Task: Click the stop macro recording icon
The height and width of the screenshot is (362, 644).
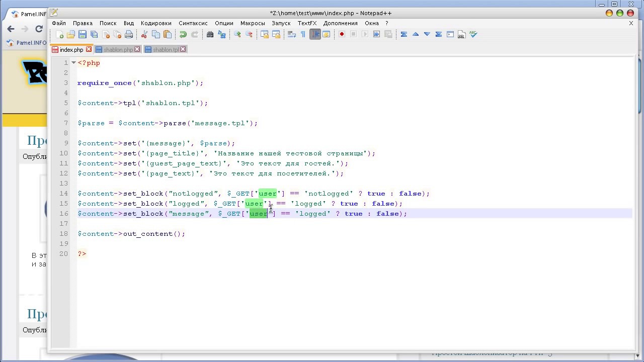Action: click(354, 34)
